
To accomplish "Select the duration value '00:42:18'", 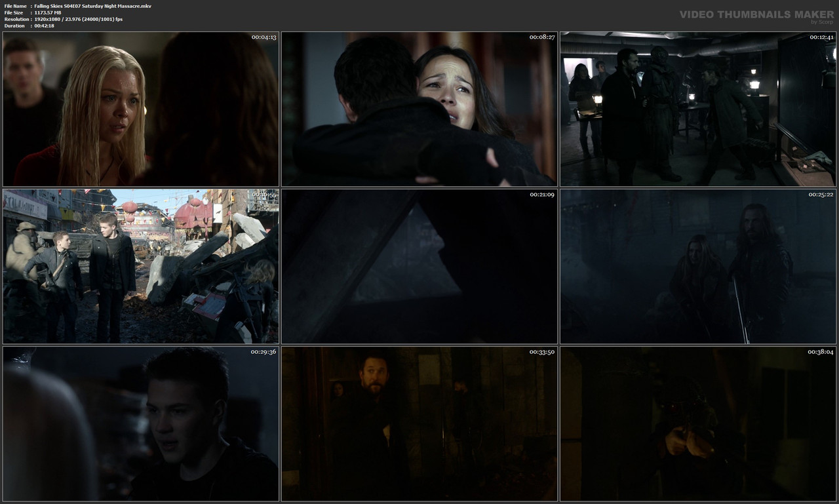I will click(45, 26).
